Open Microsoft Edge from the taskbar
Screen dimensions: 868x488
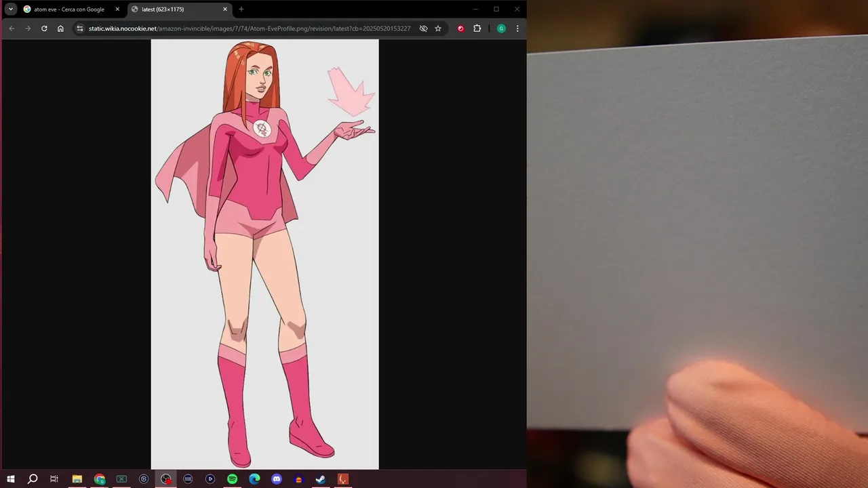coord(254,479)
